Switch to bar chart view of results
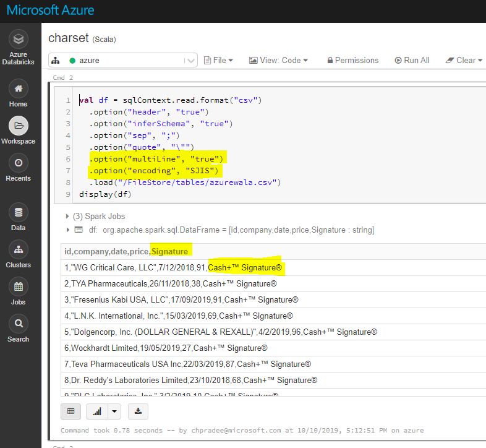The width and height of the screenshot is (486, 448). tap(97, 411)
